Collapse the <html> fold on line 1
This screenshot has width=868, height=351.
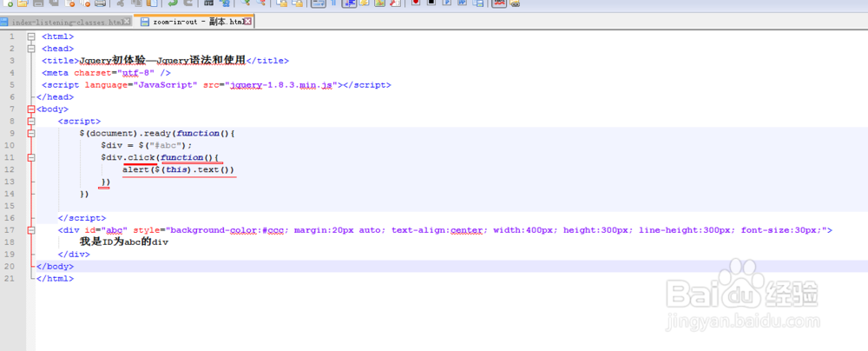click(x=31, y=36)
